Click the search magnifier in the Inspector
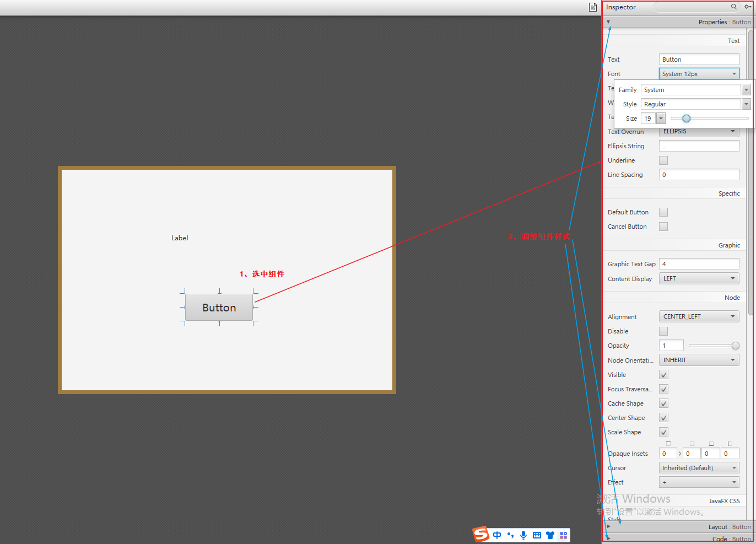Screen dimensions: 756x544 733,7
